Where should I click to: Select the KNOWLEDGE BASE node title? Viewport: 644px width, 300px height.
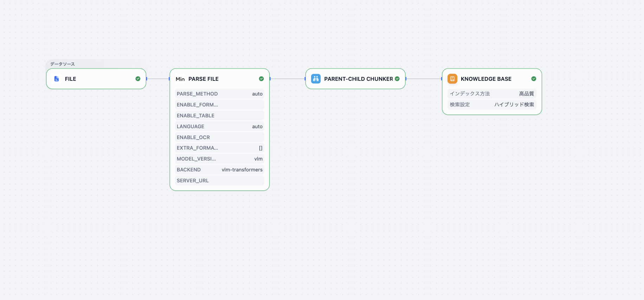[486, 79]
